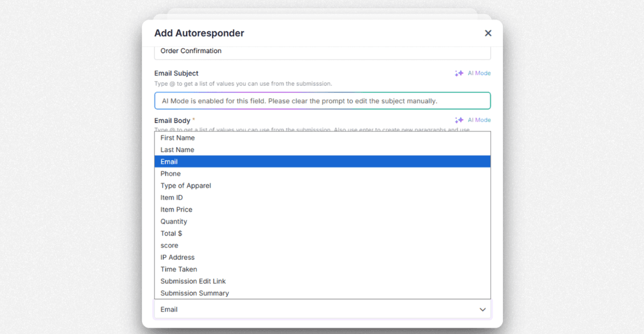Click the AI Mode sparkle icon for Email Subject
The image size is (644, 334).
point(459,73)
